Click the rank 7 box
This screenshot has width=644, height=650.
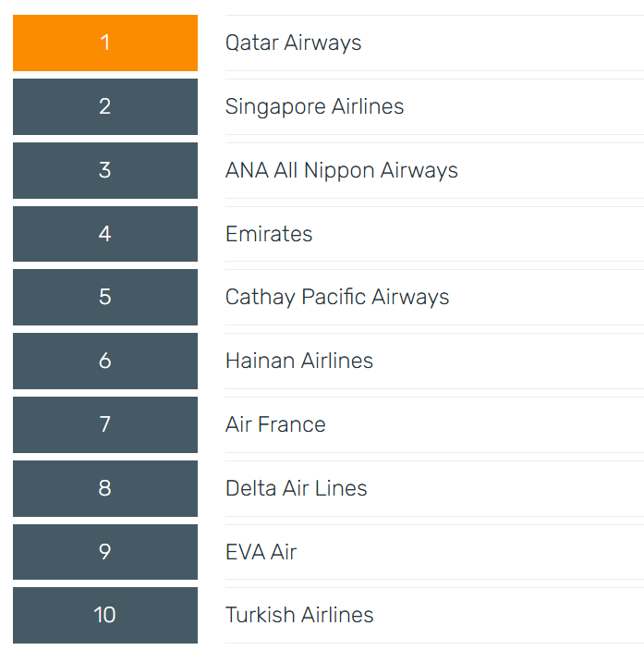pos(105,425)
